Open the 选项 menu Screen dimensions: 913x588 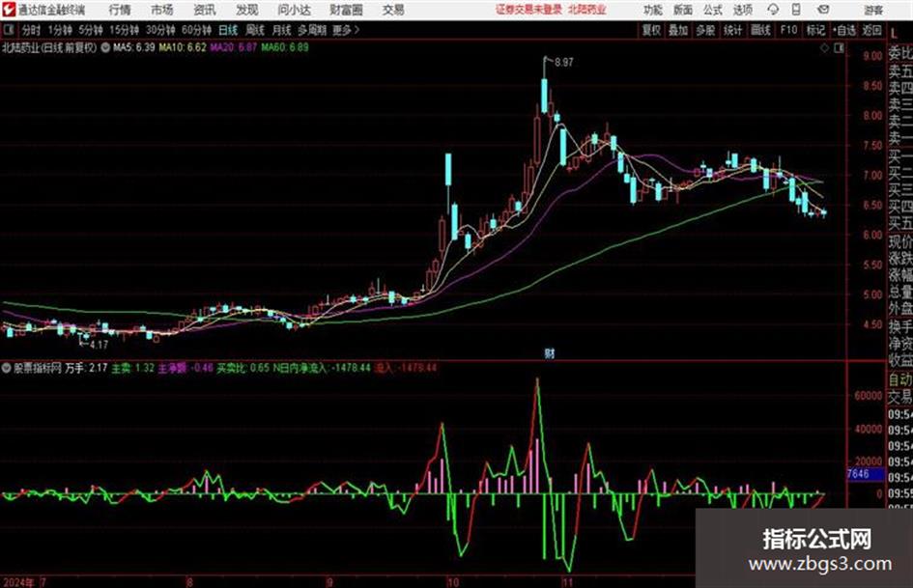click(x=743, y=10)
